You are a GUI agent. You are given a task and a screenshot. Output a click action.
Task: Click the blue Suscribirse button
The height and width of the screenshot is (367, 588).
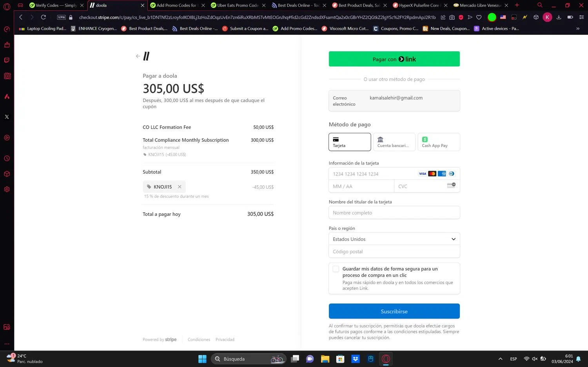pos(394,311)
